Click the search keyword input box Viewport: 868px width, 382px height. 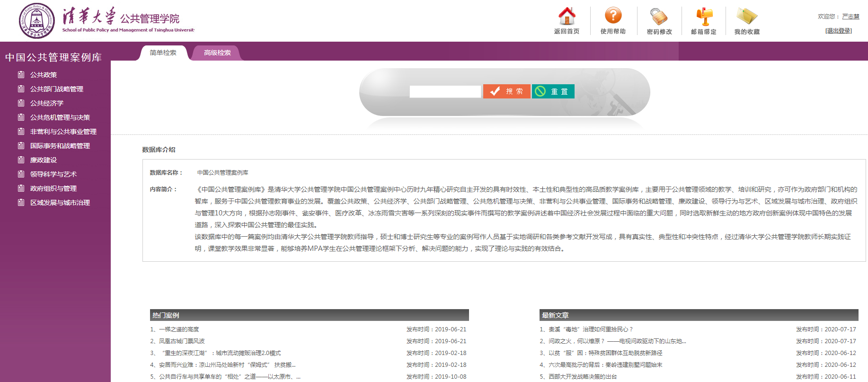coord(445,91)
